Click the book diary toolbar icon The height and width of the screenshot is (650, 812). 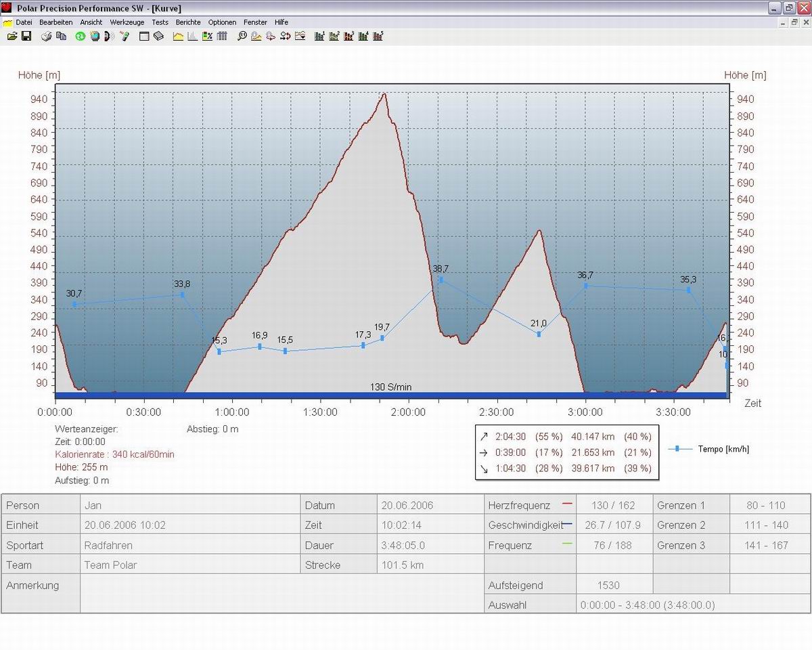coord(158,36)
